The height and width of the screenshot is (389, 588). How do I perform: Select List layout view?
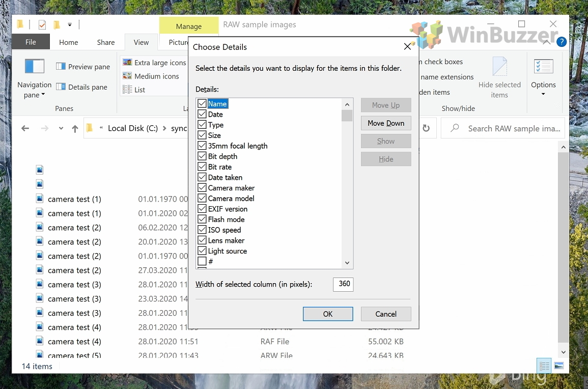[x=134, y=90]
